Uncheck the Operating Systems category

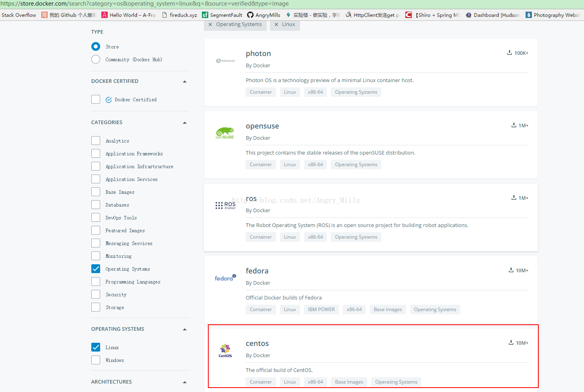[x=96, y=269]
